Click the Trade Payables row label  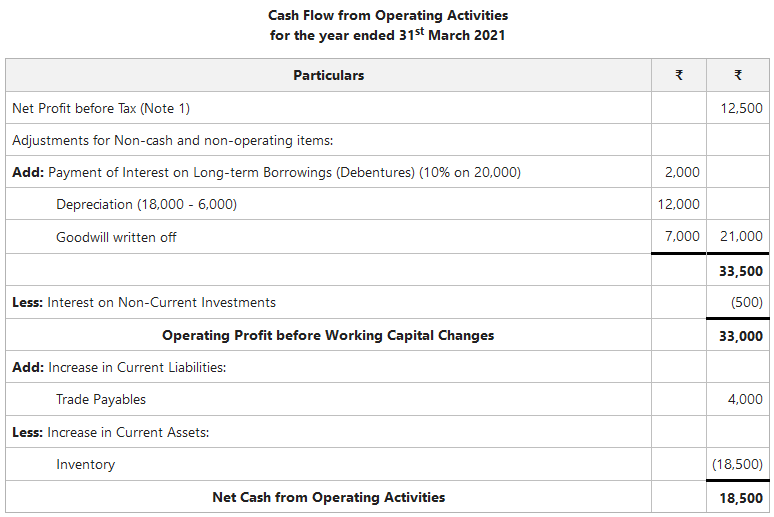[101, 399]
